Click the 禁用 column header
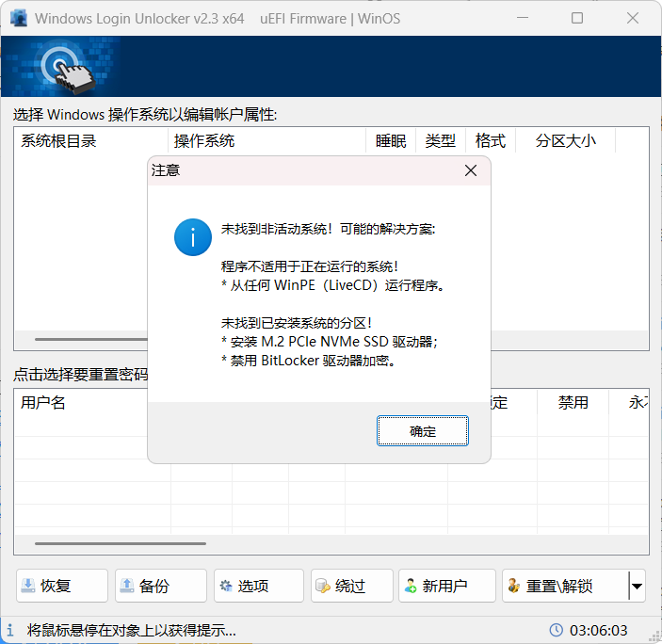 pos(573,403)
